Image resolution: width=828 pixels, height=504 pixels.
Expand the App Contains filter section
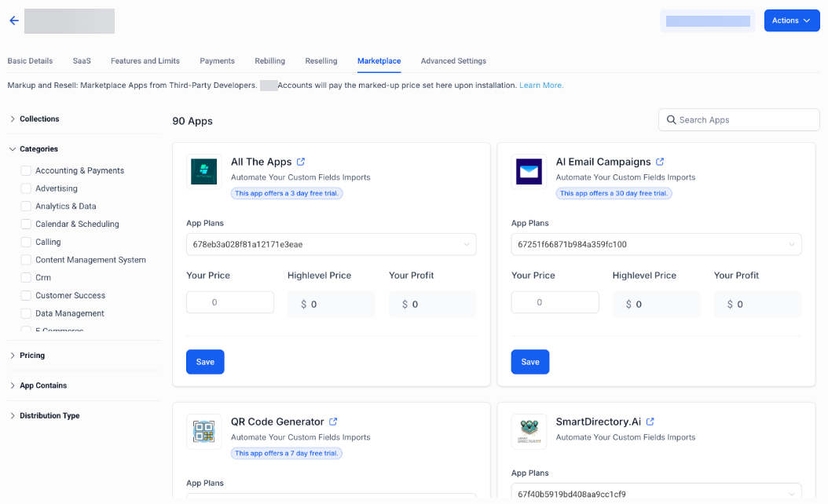click(38, 385)
